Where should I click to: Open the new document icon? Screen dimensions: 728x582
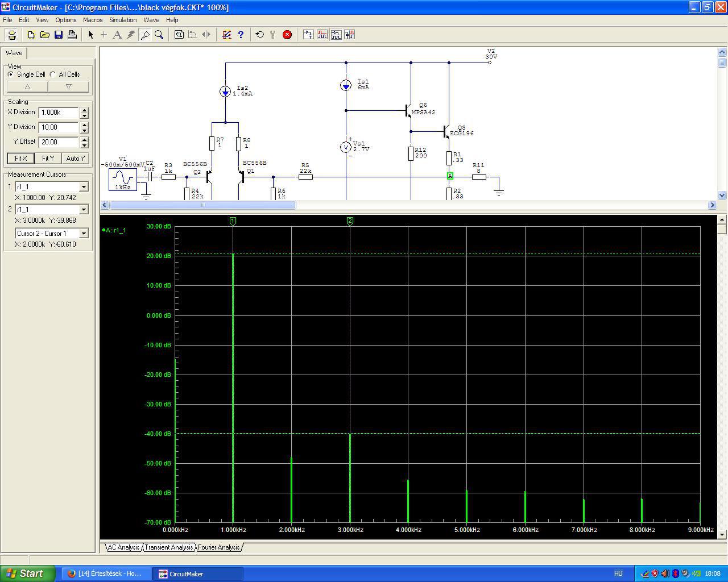coord(31,35)
